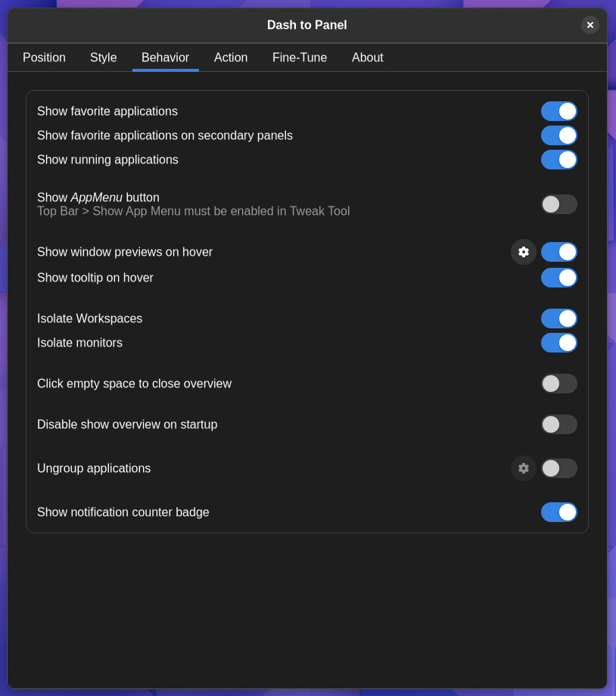Enable the Show AppMenu button switch
This screenshot has height=696, width=616.
click(x=558, y=204)
